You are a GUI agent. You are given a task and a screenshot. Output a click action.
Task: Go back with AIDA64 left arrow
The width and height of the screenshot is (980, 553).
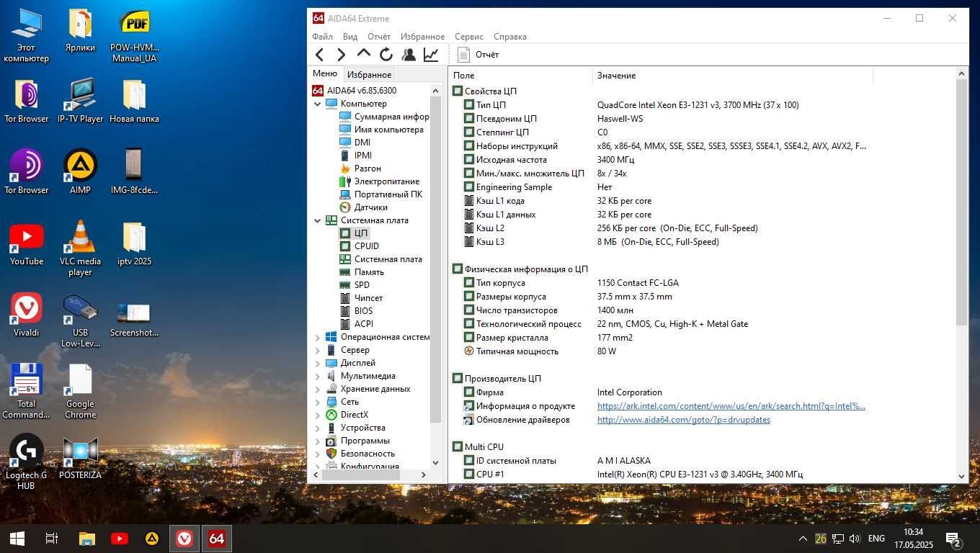click(x=320, y=55)
